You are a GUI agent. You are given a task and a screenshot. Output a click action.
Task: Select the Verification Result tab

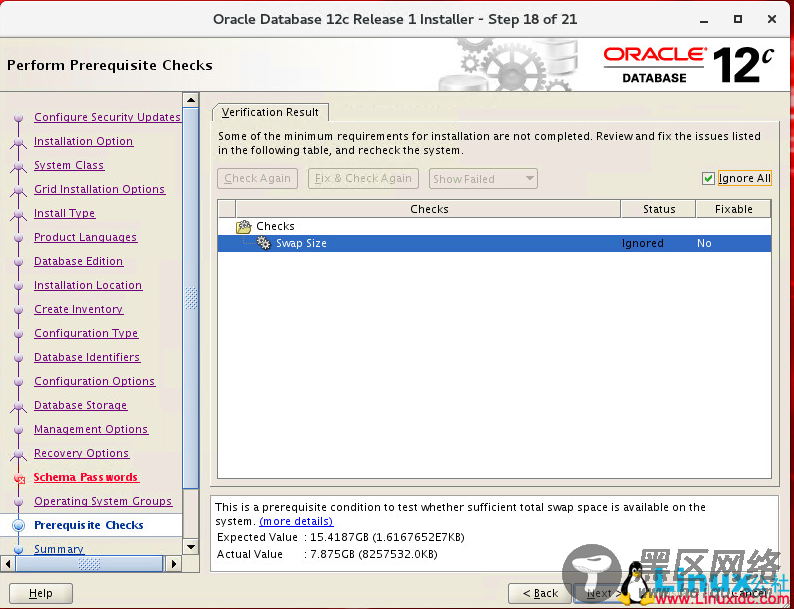[x=270, y=112]
